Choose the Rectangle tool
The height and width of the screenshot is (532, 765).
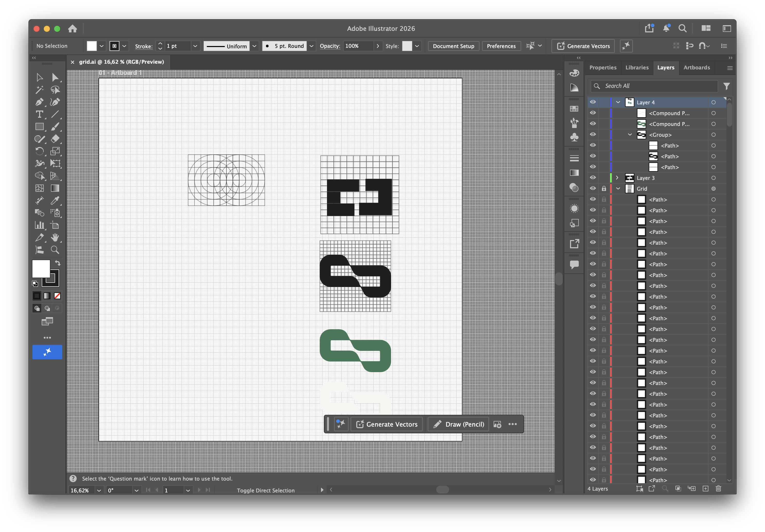click(x=39, y=127)
